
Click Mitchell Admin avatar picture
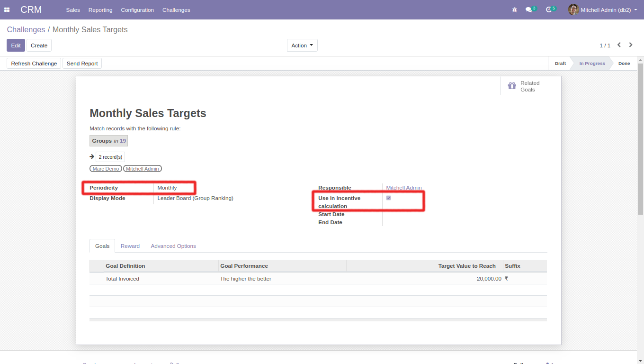(x=573, y=10)
